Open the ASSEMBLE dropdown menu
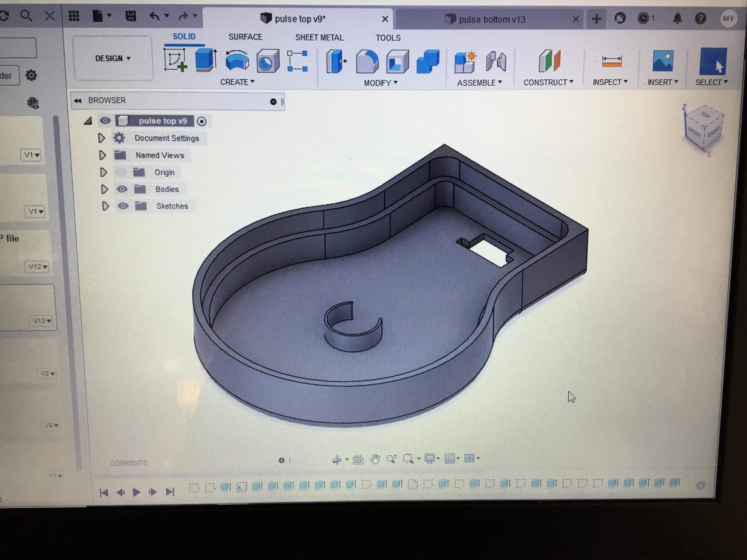 (x=479, y=83)
